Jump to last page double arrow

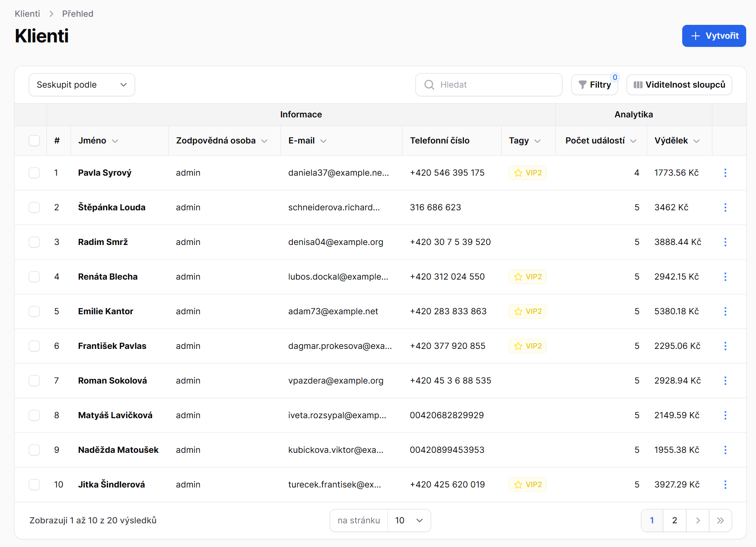pos(721,521)
